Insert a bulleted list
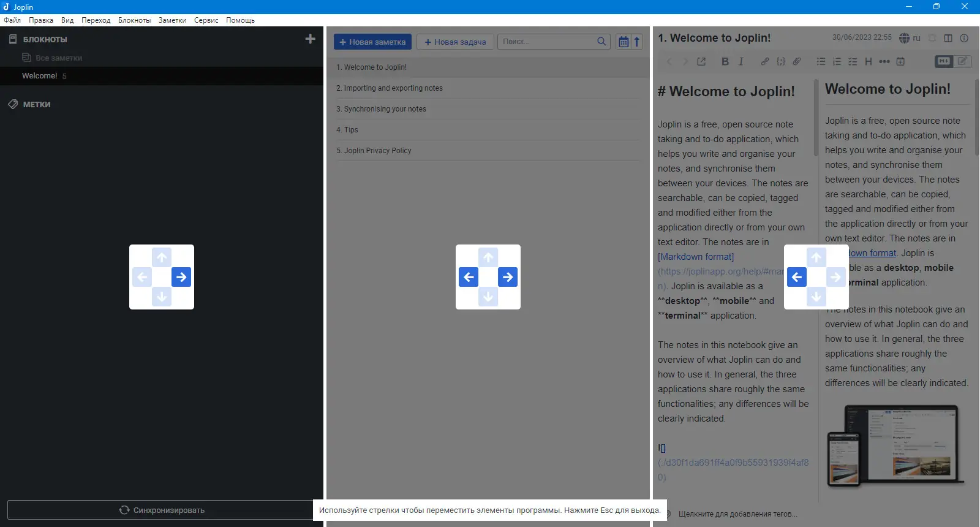Image resolution: width=980 pixels, height=527 pixels. coord(821,61)
